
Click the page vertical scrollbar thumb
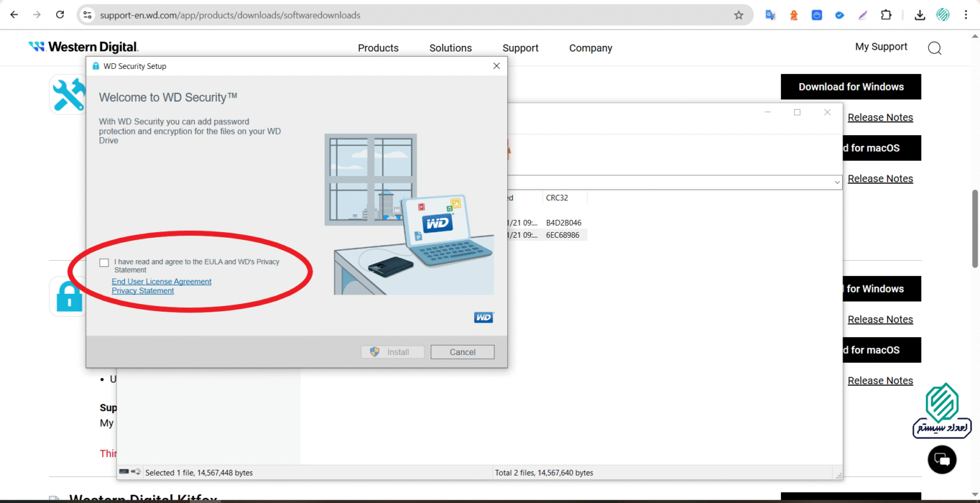click(975, 229)
